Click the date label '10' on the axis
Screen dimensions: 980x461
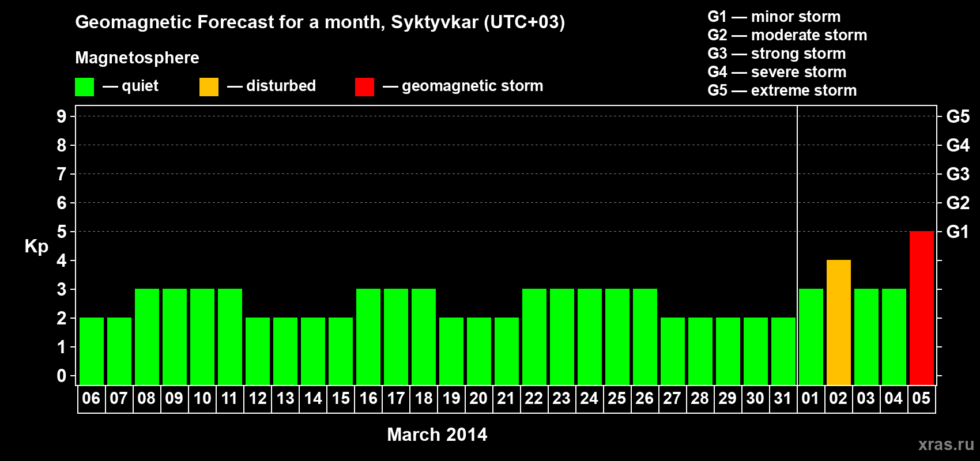pyautogui.click(x=202, y=399)
